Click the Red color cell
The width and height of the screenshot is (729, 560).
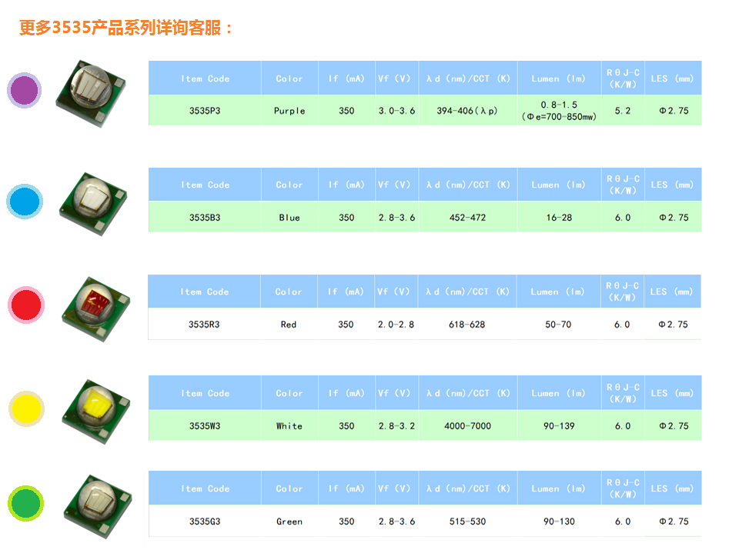288,325
